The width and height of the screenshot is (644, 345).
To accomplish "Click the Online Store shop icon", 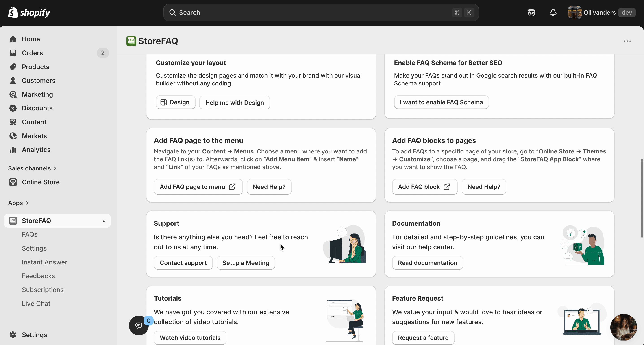I will [13, 182].
